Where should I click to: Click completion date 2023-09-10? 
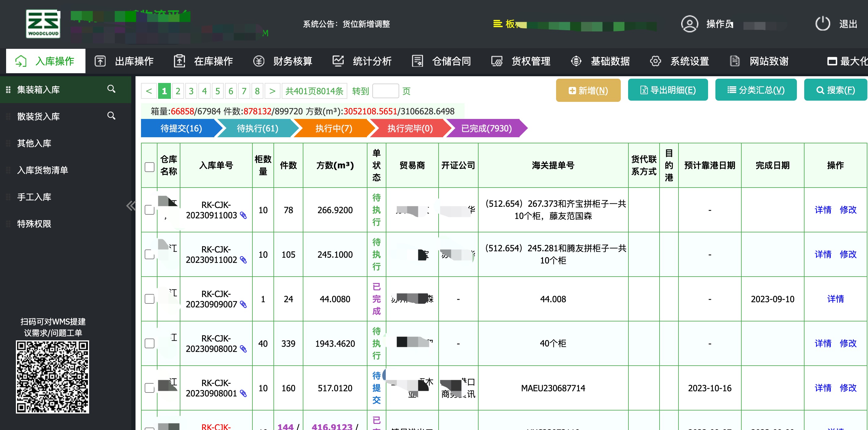pyautogui.click(x=772, y=299)
